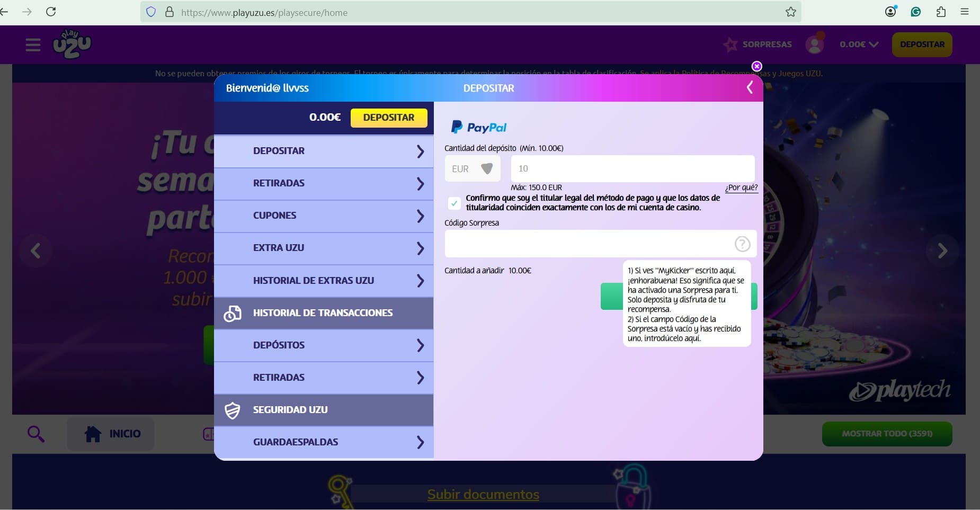Click the yellow Depositar button in sidebar
This screenshot has width=980, height=510.
point(388,118)
